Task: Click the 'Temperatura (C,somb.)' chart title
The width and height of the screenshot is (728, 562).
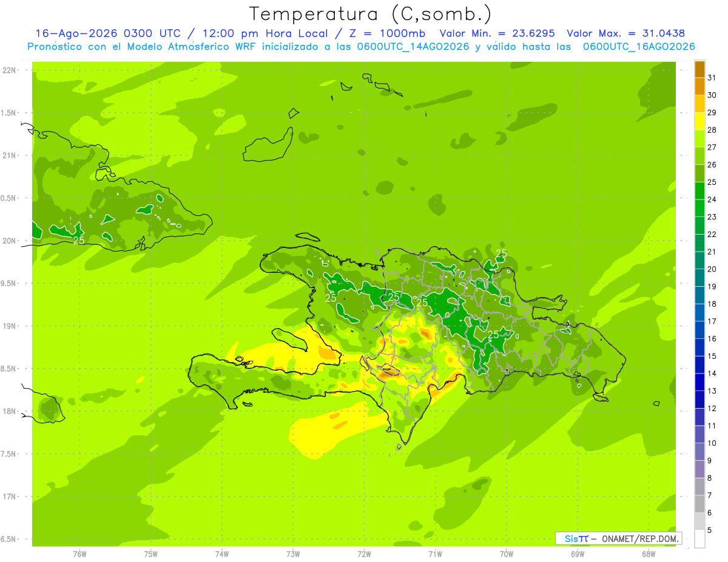Action: coord(371,14)
